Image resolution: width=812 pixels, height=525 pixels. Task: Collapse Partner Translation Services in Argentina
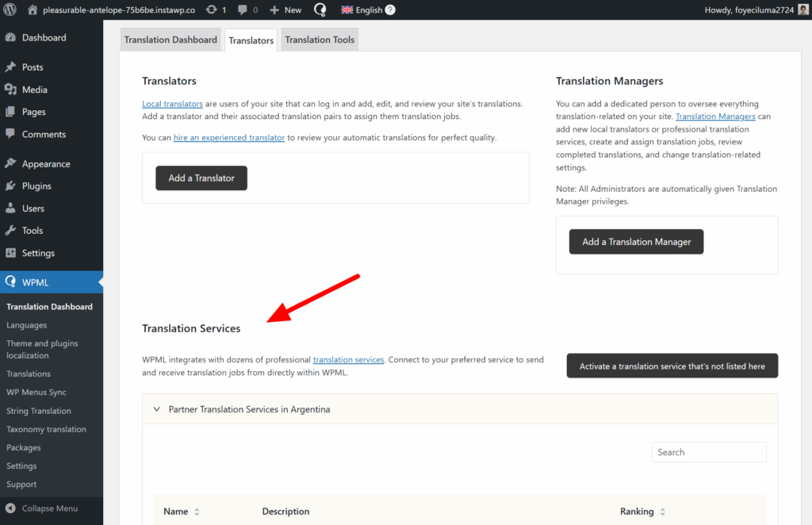point(157,408)
